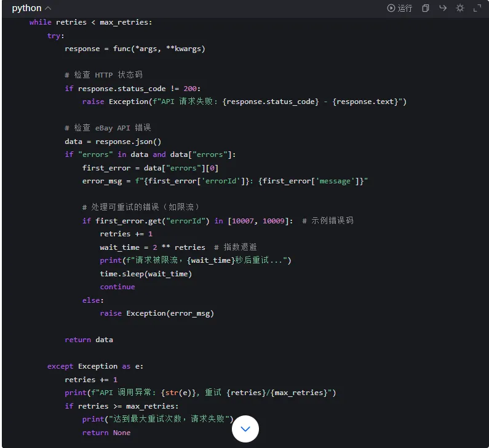Click 'data = response.json()' line
Image resolution: width=489 pixels, height=448 pixels.
click(113, 142)
